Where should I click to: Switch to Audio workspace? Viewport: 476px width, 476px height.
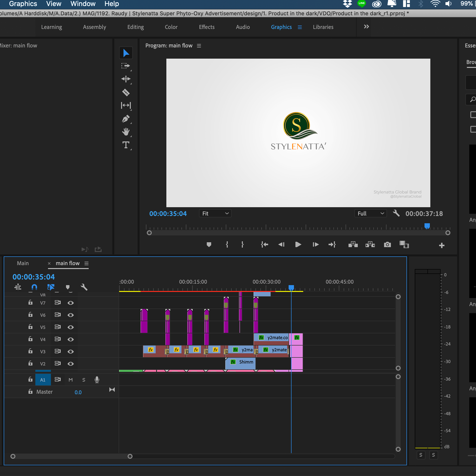coord(243,27)
